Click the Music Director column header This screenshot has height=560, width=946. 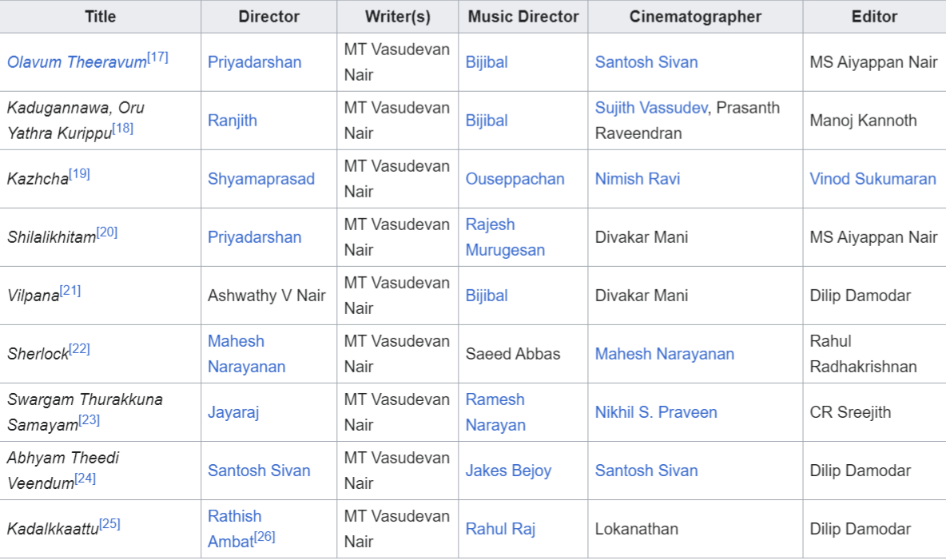pos(523,17)
